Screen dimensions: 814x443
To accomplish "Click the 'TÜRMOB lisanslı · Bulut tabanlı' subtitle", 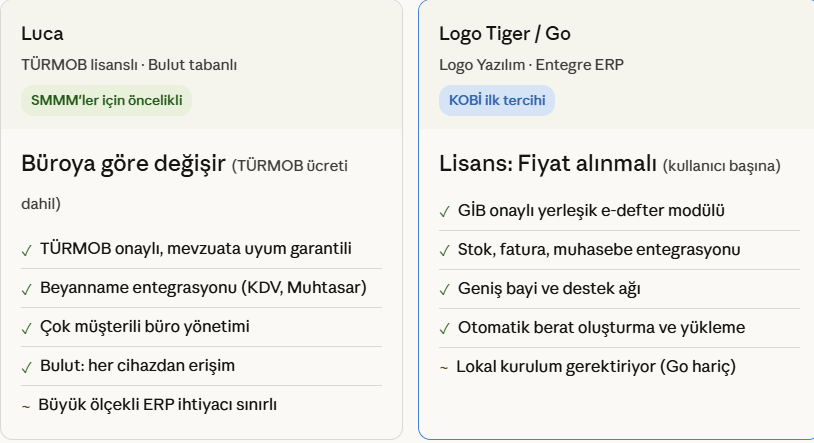I will pyautogui.click(x=129, y=65).
